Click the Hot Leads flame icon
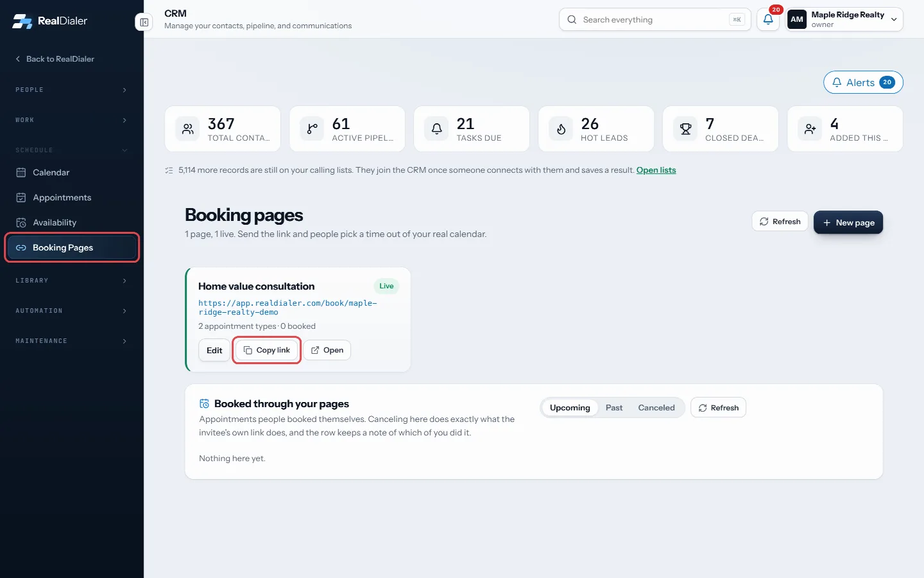 561,129
